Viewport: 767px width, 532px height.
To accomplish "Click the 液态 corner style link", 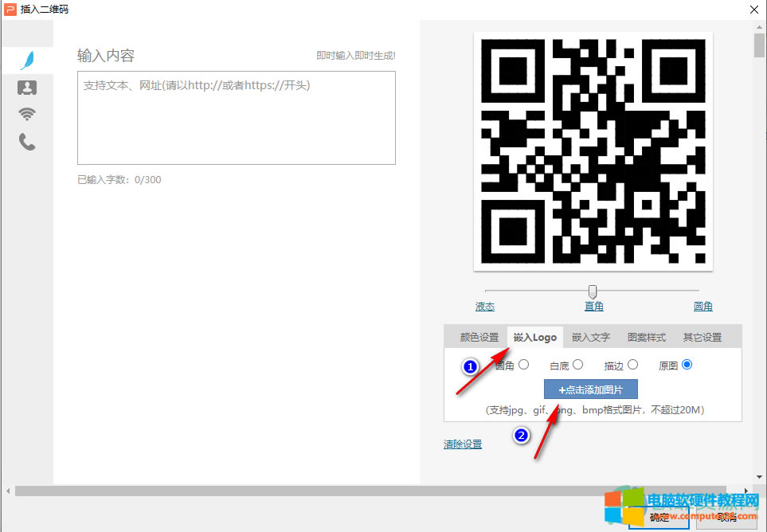I will (x=485, y=306).
